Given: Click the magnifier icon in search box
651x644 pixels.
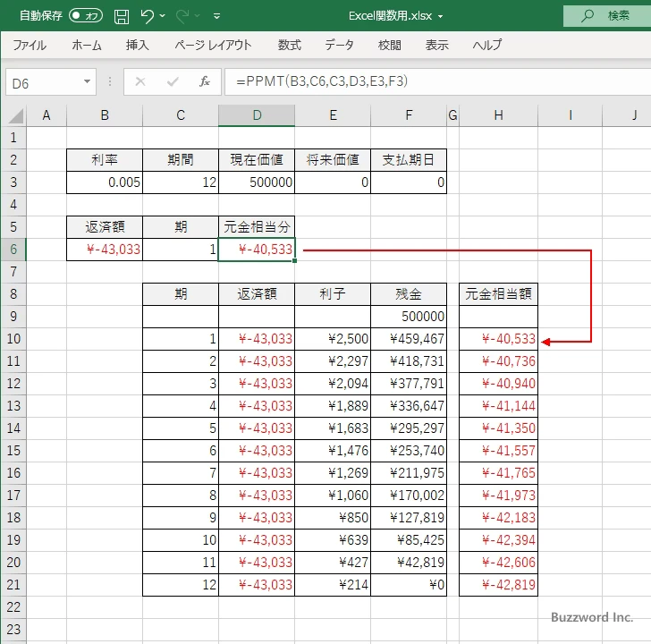Looking at the screenshot, I should pos(588,16).
